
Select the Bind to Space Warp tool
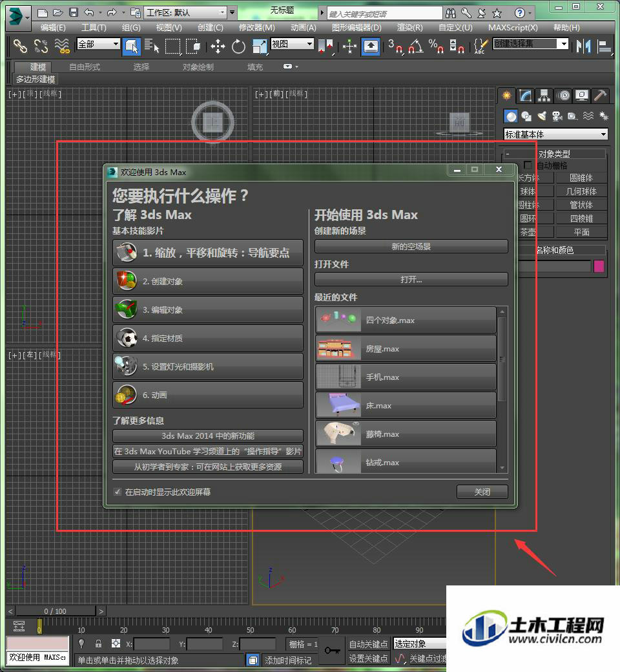[x=62, y=46]
